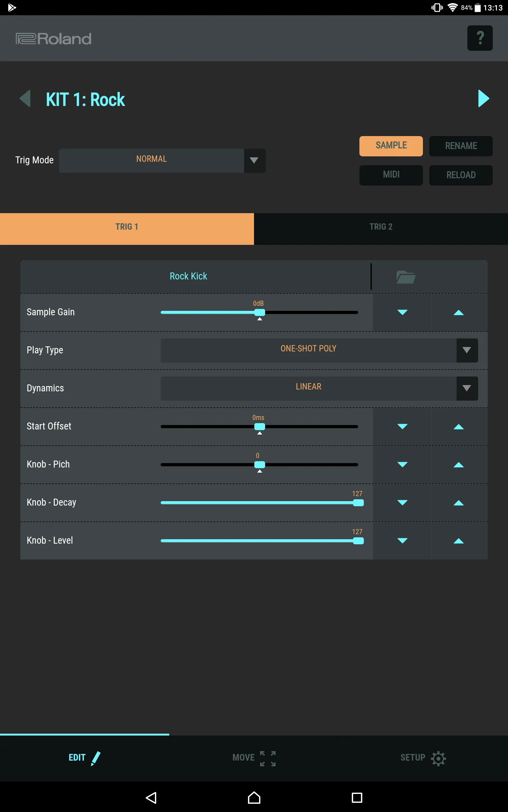Image resolution: width=508 pixels, height=812 pixels.
Task: Switch to TRIG 2 tab
Action: tap(381, 229)
